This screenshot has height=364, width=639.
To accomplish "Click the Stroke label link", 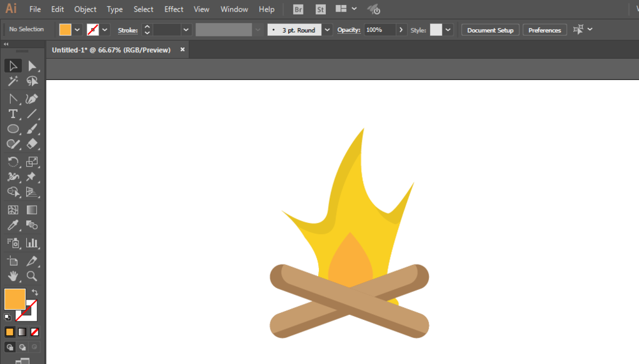I will [x=128, y=30].
